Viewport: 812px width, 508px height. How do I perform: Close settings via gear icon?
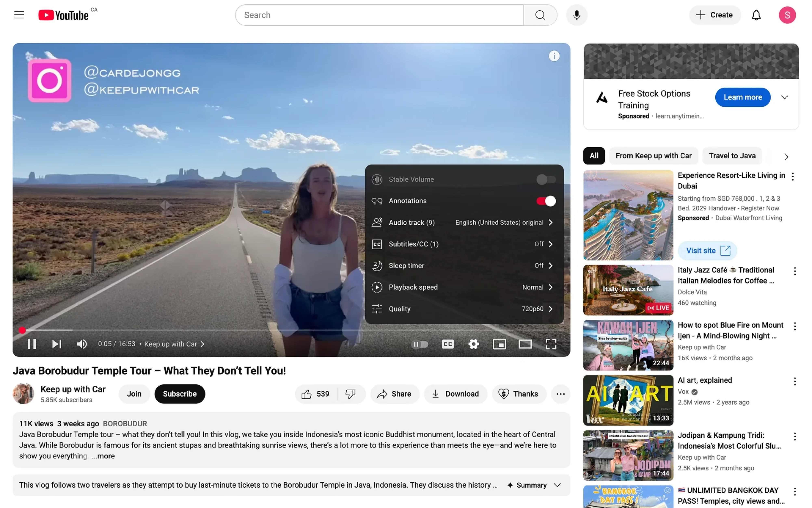pyautogui.click(x=473, y=344)
